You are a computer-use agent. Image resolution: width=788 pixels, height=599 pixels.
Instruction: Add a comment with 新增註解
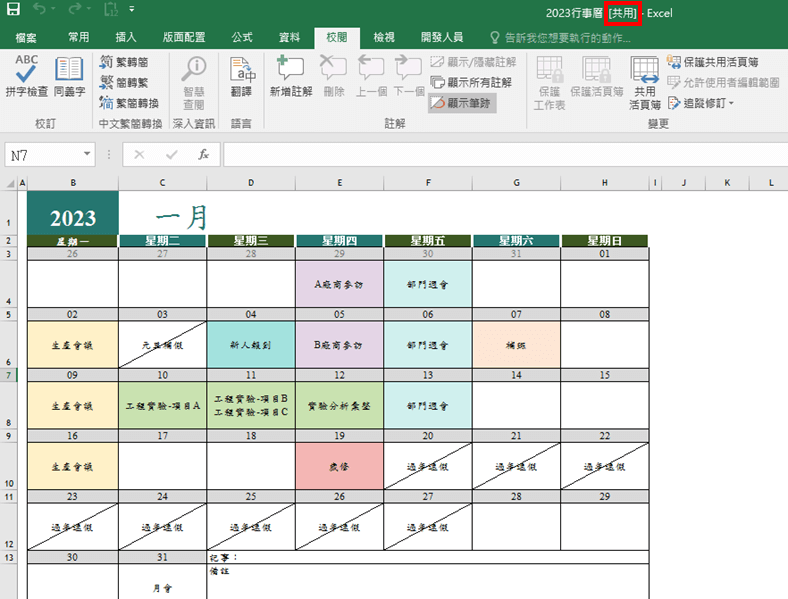click(290, 76)
